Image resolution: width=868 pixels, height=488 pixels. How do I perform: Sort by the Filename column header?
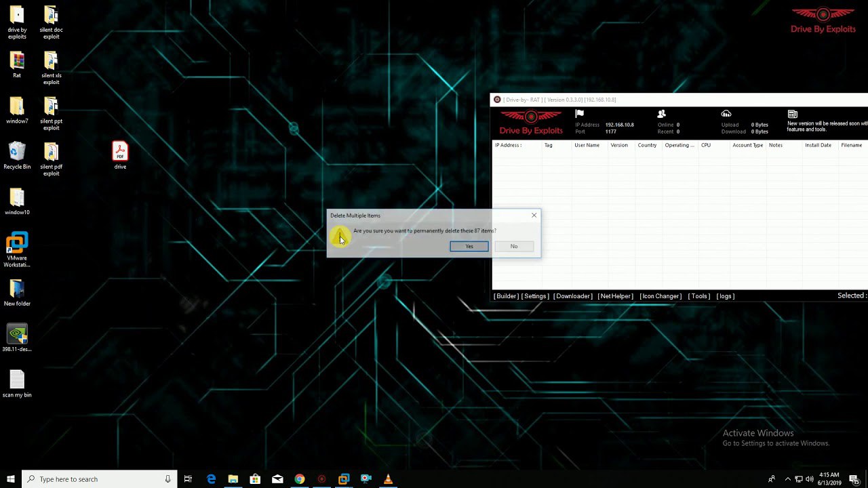click(853, 145)
